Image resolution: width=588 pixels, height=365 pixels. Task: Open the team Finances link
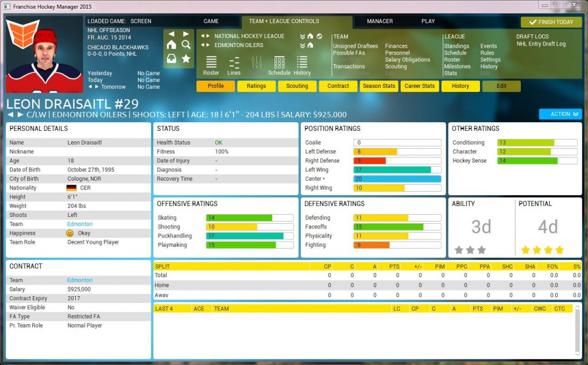[396, 46]
